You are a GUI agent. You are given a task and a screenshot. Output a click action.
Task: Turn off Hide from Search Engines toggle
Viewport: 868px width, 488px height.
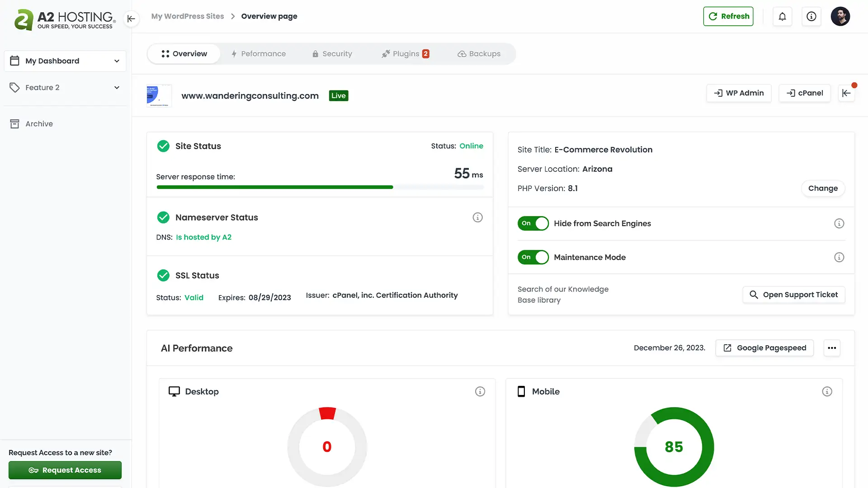pyautogui.click(x=533, y=223)
